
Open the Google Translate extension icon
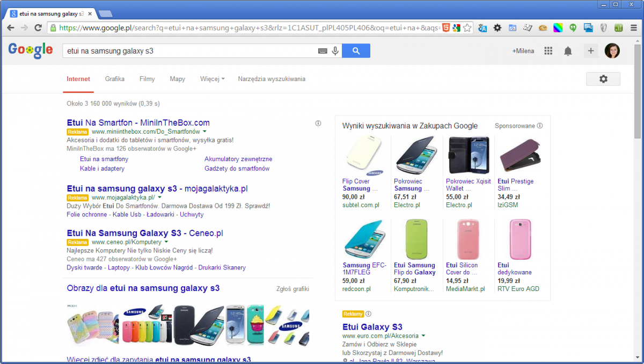(482, 27)
